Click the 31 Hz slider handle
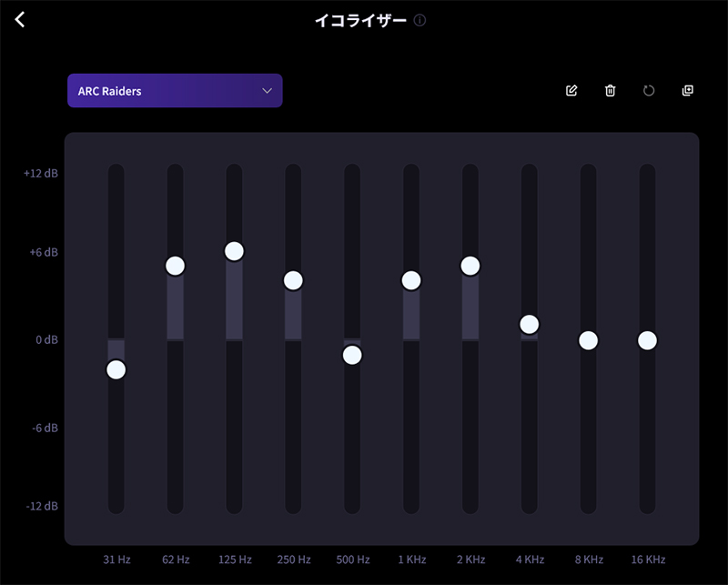This screenshot has height=585, width=728. point(116,369)
